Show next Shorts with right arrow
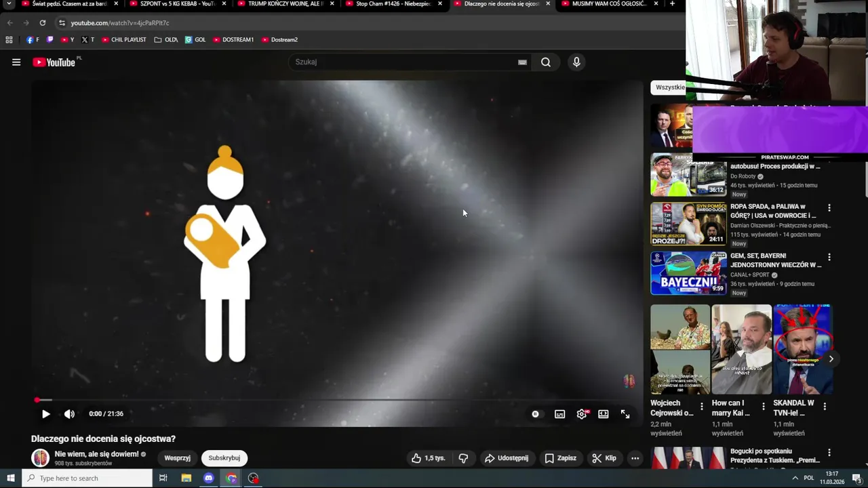 click(831, 359)
